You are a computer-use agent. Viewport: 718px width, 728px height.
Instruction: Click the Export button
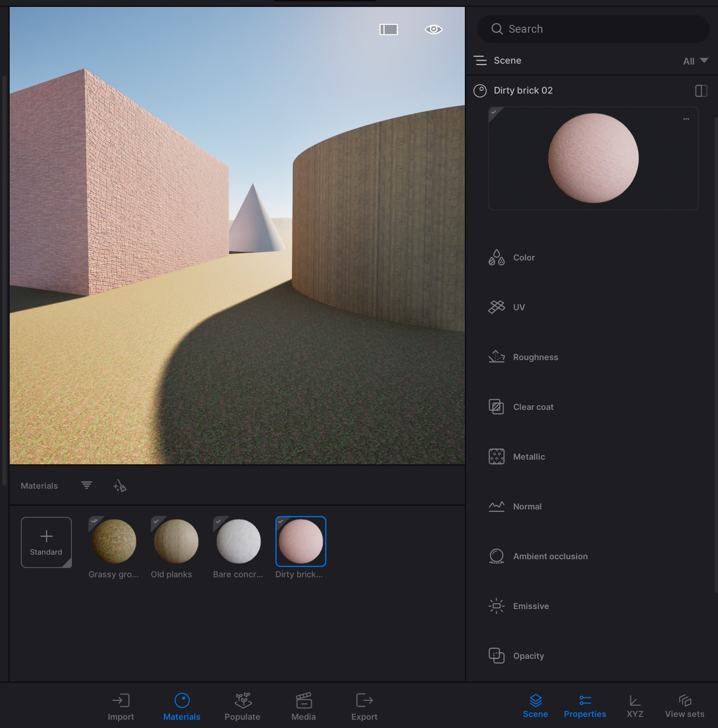(x=364, y=706)
